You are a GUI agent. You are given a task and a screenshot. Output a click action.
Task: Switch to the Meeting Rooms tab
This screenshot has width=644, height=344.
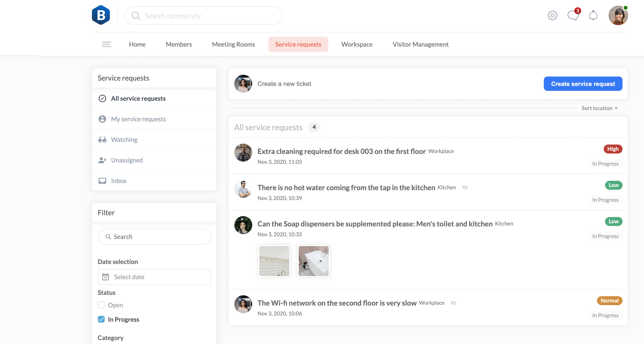pyautogui.click(x=233, y=44)
